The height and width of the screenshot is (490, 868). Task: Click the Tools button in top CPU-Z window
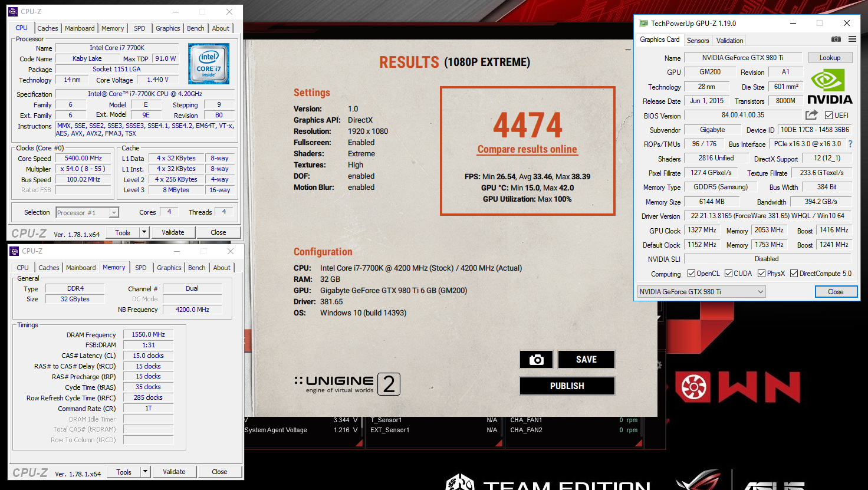(123, 232)
